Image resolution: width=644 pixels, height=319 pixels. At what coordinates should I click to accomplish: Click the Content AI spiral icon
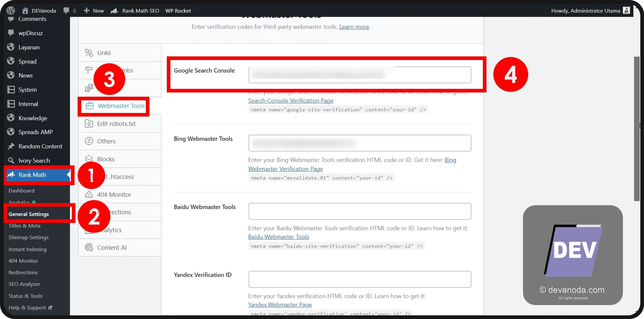[89, 247]
